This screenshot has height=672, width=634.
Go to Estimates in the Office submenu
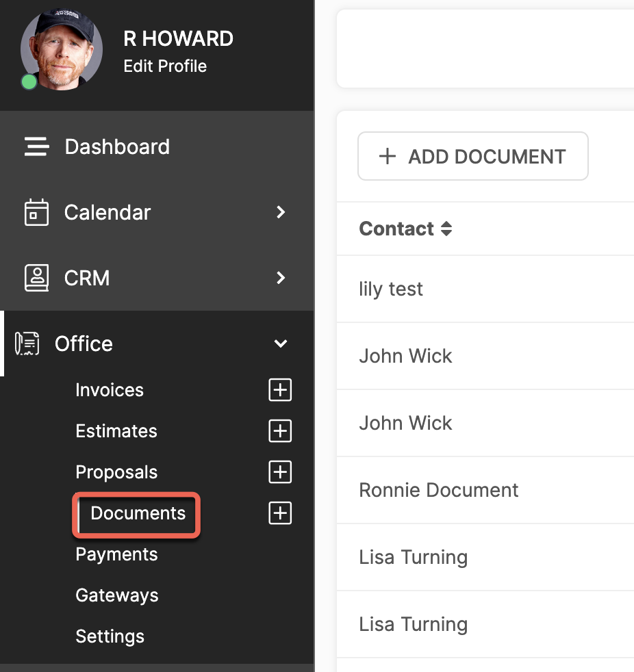click(116, 431)
